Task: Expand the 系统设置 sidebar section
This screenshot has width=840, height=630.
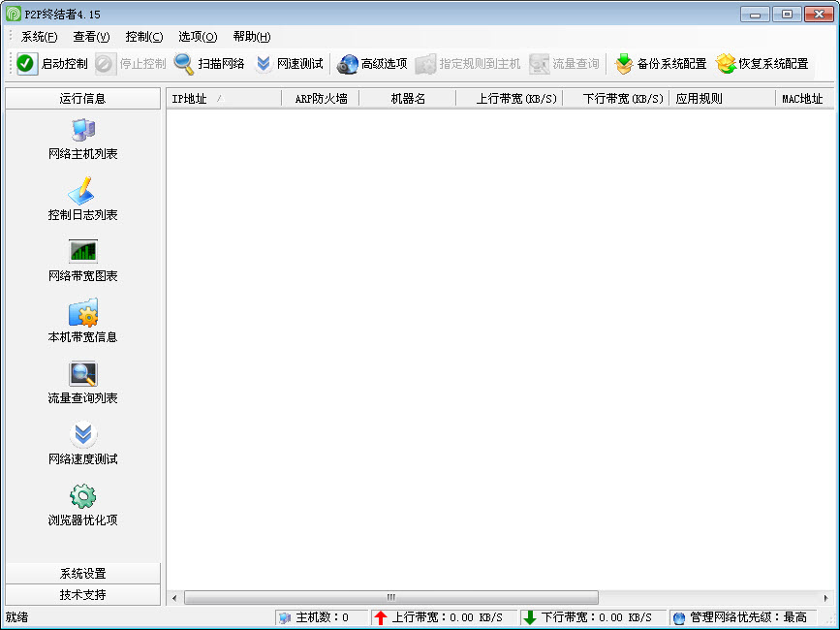Action: [x=83, y=574]
